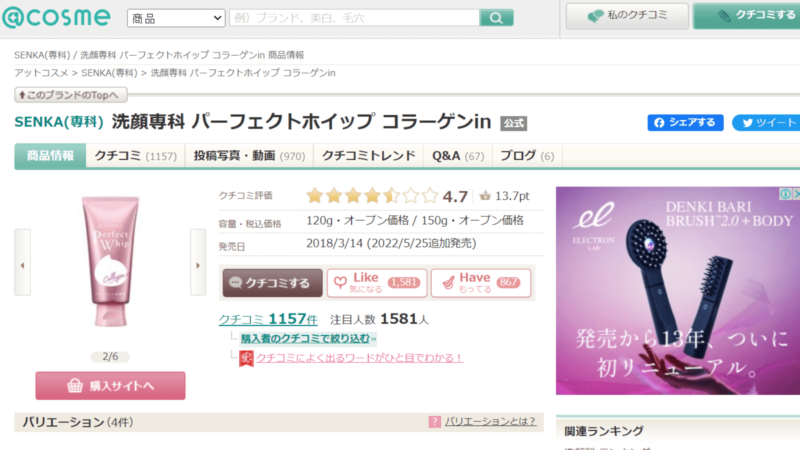Image resolution: width=800 pixels, height=450 pixels.
Task: Open the ブログ (6) tab
Action: point(527,156)
